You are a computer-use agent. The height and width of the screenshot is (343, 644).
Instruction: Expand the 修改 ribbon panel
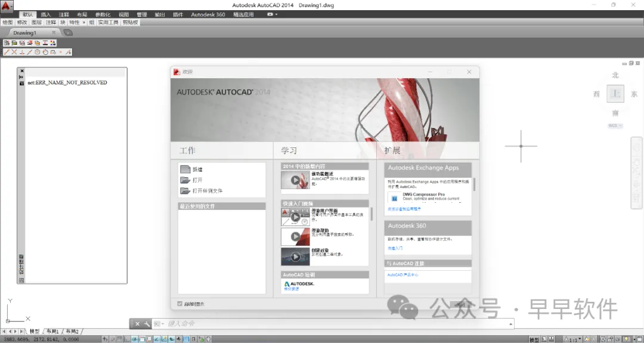click(x=22, y=22)
